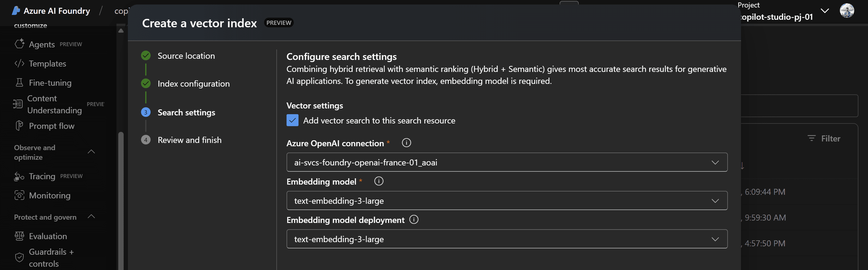The image size is (868, 270).
Task: Collapse the Protect and govern section
Action: click(x=91, y=217)
